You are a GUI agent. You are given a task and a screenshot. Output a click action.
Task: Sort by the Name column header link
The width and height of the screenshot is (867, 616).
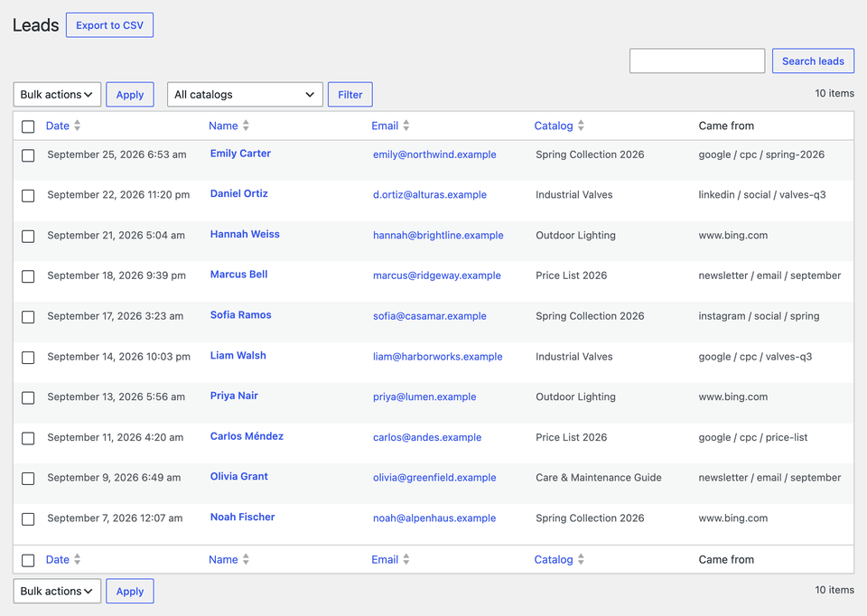coord(223,126)
